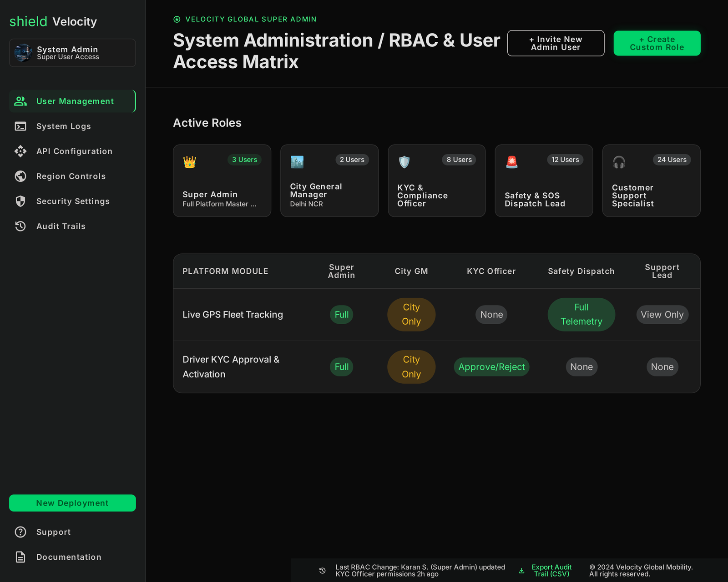Click the Super Admin crown icon
Image resolution: width=728 pixels, height=582 pixels.
point(190,162)
